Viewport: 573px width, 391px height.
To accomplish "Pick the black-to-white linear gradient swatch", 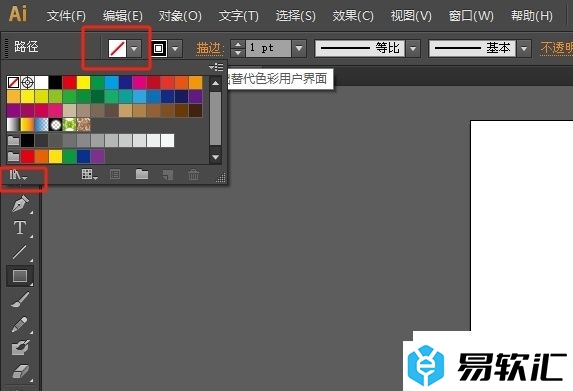I will pyautogui.click(x=14, y=125).
